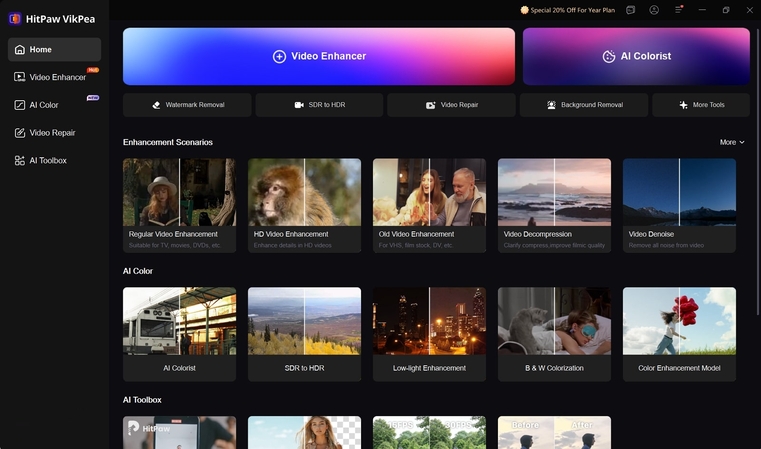Open the Watermark Removal tool button

click(x=187, y=105)
